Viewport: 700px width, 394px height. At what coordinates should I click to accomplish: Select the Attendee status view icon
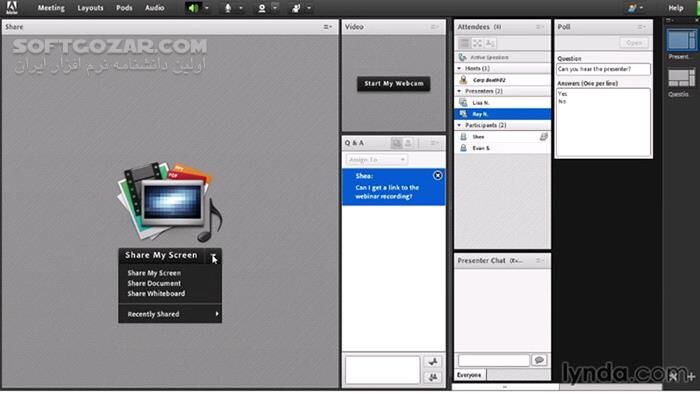coord(490,43)
